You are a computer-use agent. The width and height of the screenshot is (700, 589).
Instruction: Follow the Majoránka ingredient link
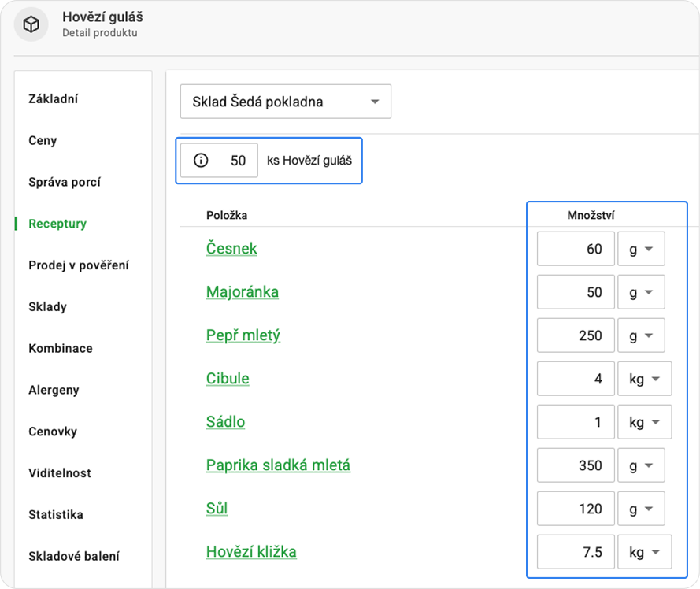pyautogui.click(x=242, y=292)
